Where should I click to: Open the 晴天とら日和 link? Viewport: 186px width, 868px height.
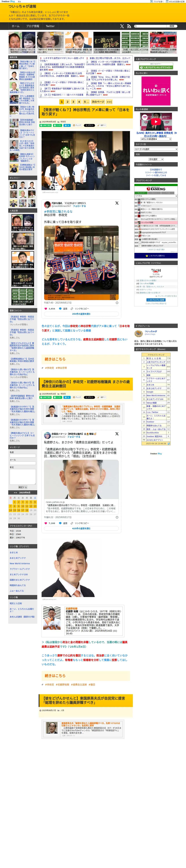(16, 604)
